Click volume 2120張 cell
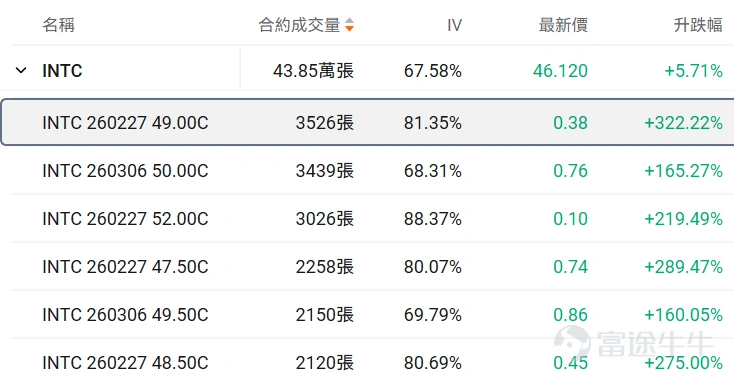The width and height of the screenshot is (734, 380). tap(325, 363)
